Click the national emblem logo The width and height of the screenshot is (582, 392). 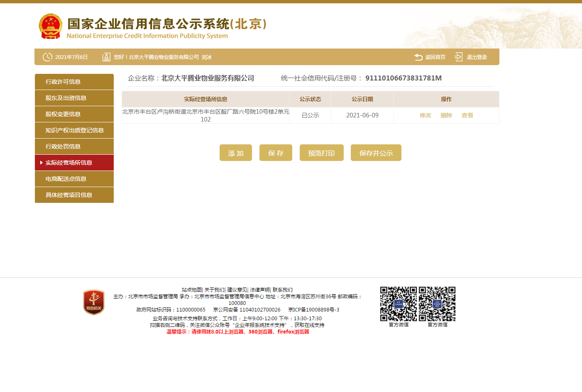[x=51, y=27]
